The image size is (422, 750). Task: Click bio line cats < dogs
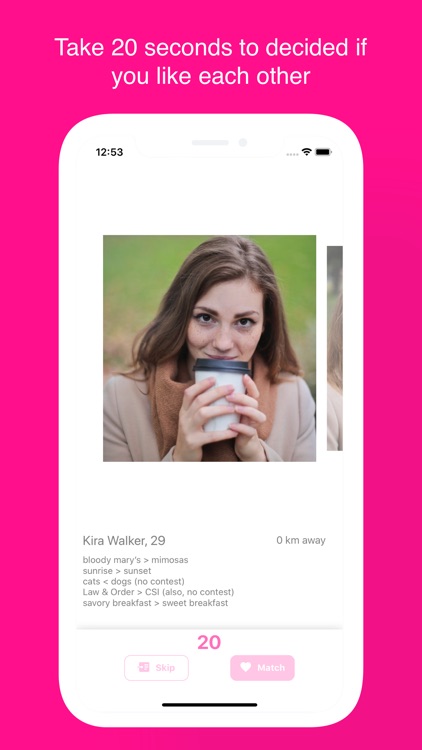click(133, 582)
